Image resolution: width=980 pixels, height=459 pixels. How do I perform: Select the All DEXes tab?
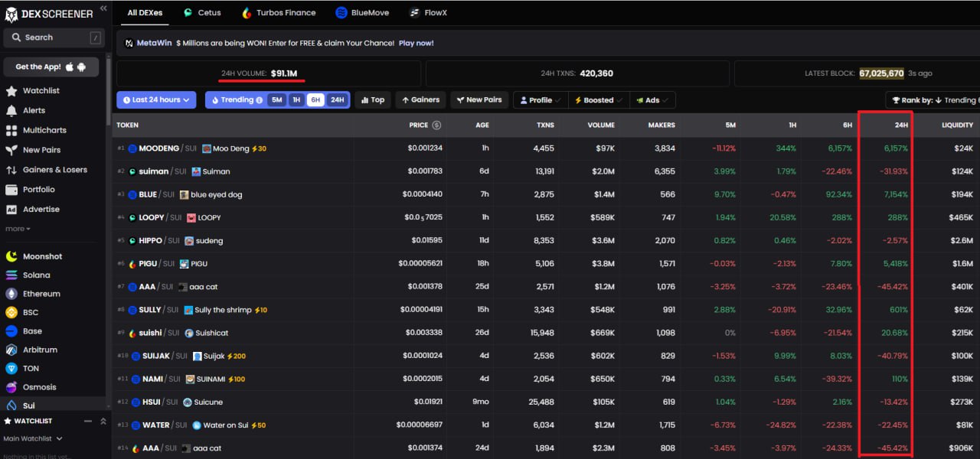point(143,13)
